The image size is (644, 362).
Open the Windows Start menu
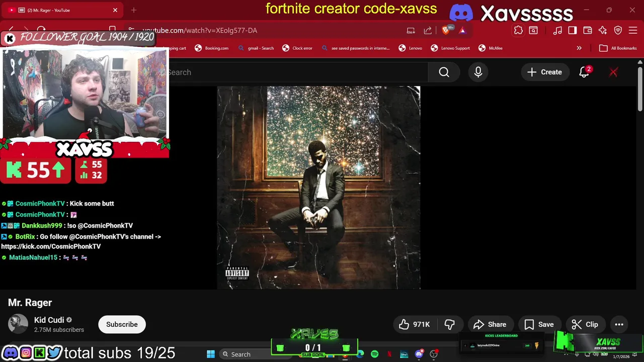(x=211, y=354)
